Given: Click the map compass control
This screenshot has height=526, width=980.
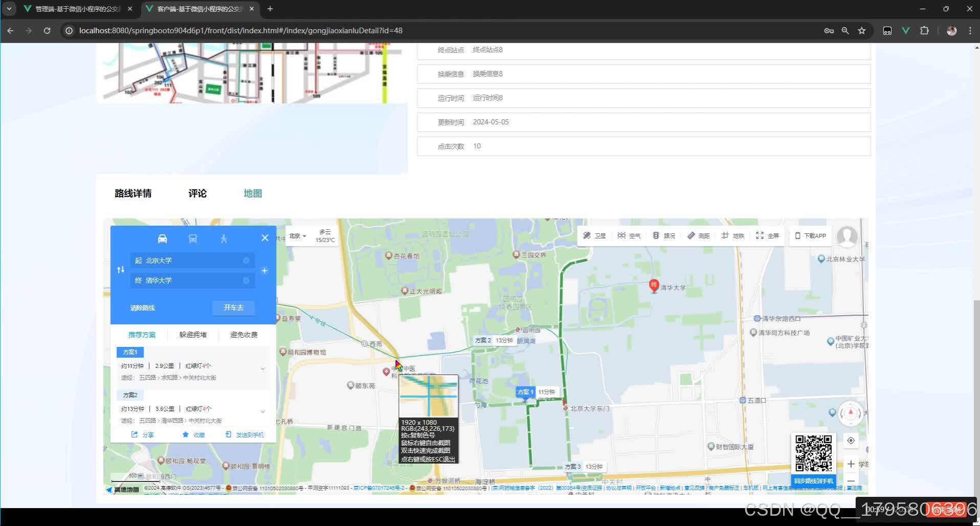Looking at the screenshot, I should [x=851, y=412].
